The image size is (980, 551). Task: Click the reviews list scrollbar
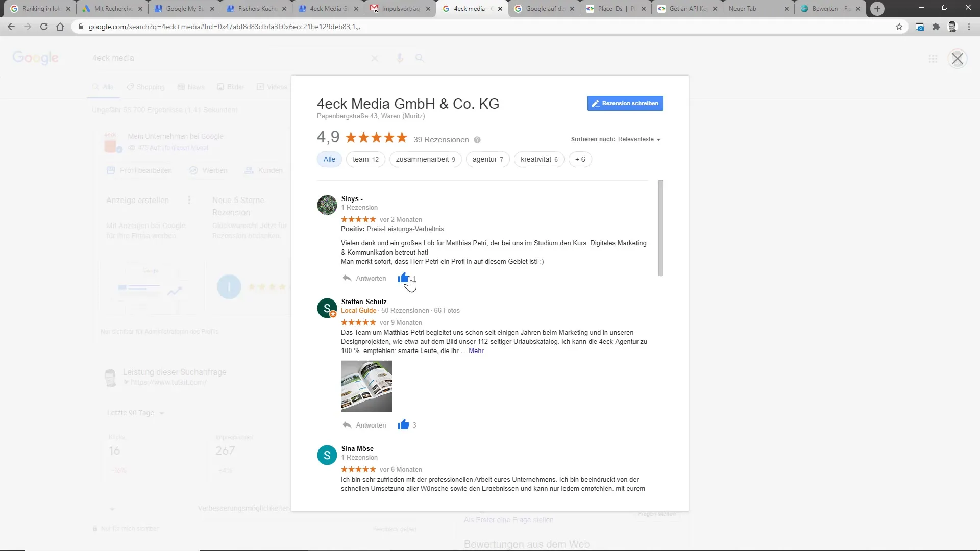[660, 228]
